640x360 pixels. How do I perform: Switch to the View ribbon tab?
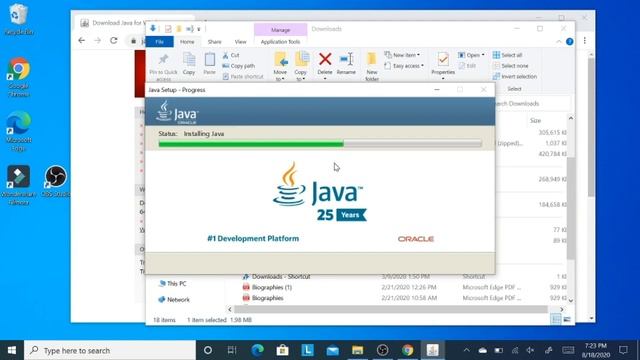(x=240, y=42)
